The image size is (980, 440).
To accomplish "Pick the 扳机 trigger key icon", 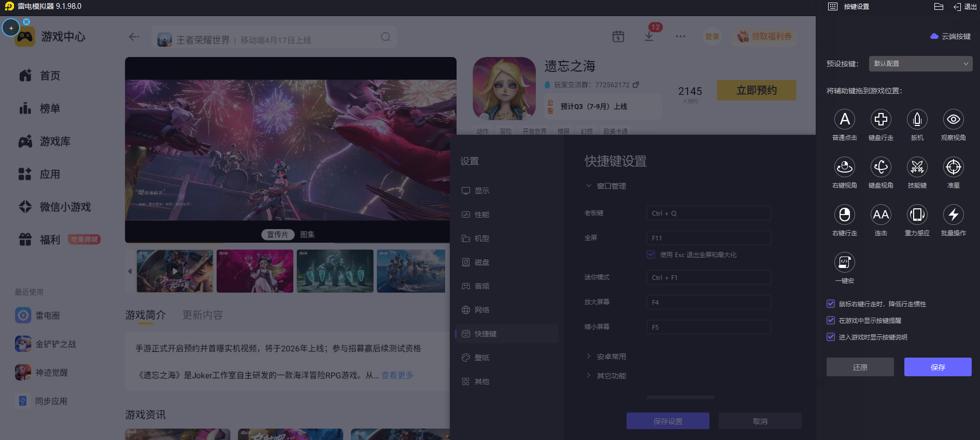I will (917, 120).
